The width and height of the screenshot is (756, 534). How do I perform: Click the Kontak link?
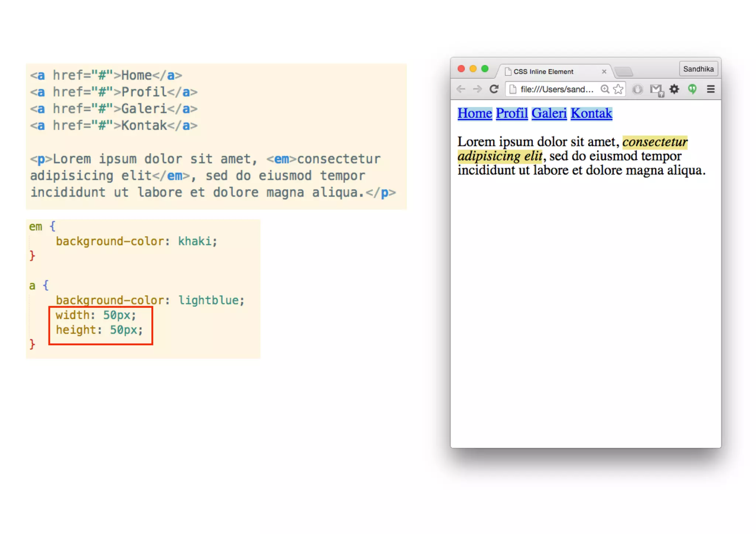click(591, 113)
